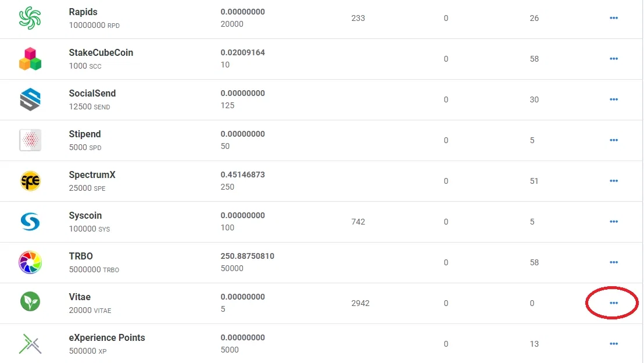Open the three-dot menu for Stipend

pyautogui.click(x=614, y=140)
